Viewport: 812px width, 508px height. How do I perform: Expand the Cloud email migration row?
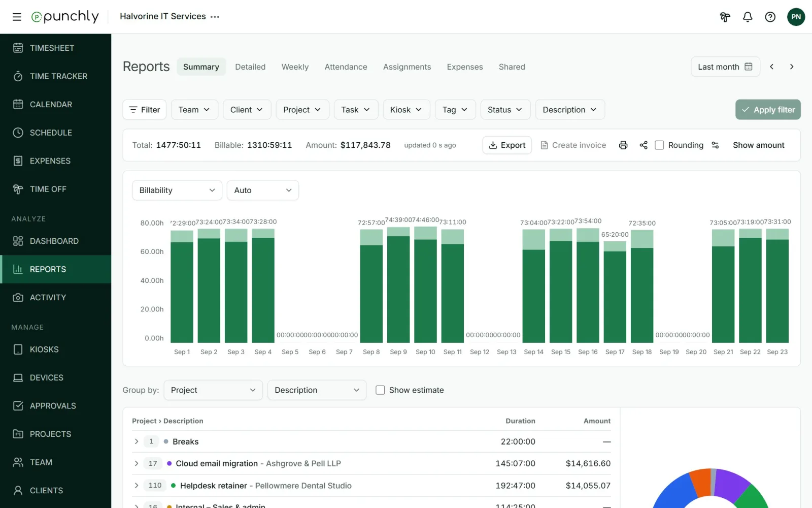pos(137,463)
